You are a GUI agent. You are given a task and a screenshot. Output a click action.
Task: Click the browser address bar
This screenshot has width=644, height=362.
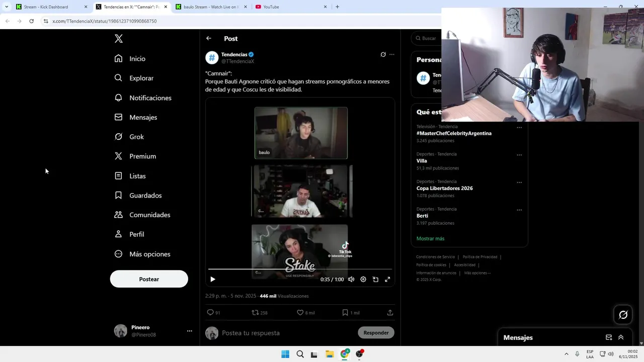pos(242,21)
